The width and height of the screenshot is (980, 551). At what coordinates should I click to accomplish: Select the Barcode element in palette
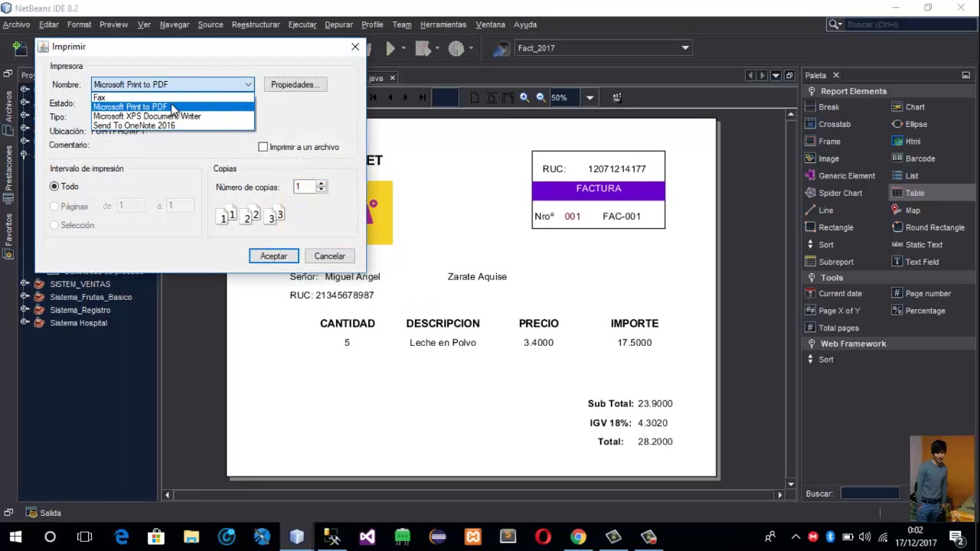[x=914, y=158]
